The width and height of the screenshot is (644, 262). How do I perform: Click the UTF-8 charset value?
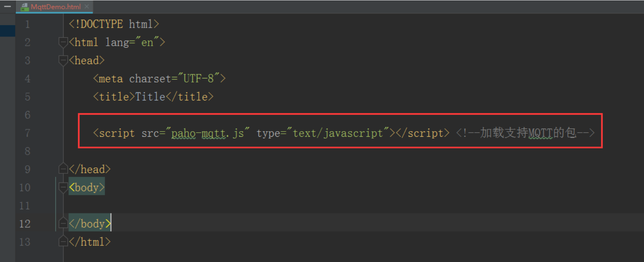(198, 78)
